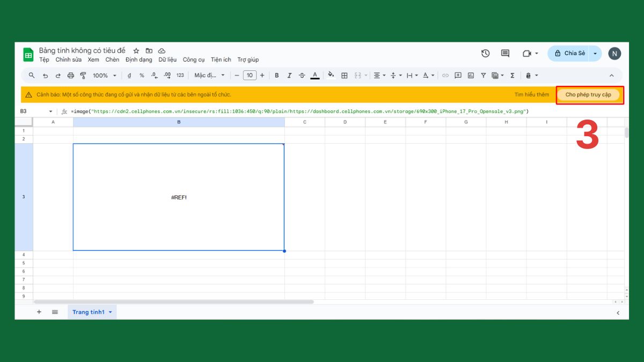Insert a link with the link icon
Screen dimensions: 644x362
(x=444, y=75)
